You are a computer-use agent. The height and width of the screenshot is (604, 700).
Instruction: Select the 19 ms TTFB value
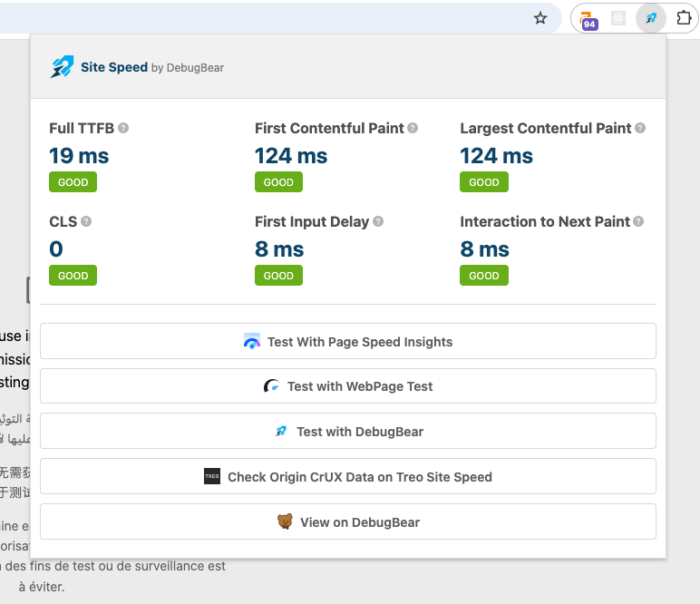[x=79, y=156]
